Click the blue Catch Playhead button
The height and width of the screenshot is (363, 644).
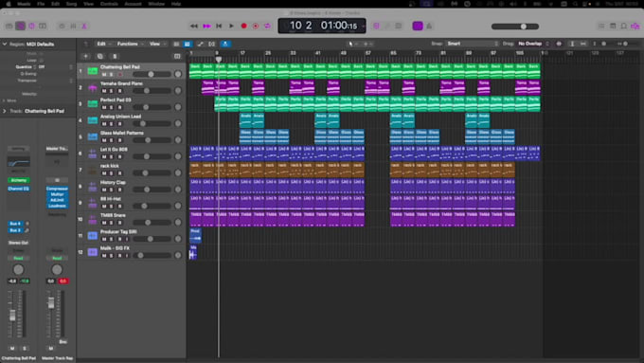(x=225, y=44)
